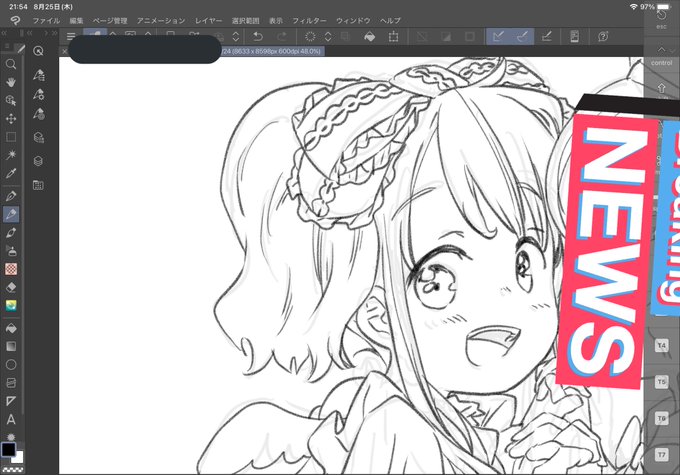Open the Clip Studio logo app menu
Image resolution: width=680 pixels, height=475 pixels.
[15, 20]
